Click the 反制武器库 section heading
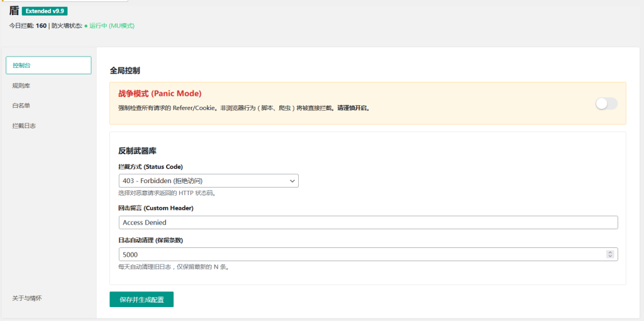This screenshot has height=321, width=644. (137, 151)
